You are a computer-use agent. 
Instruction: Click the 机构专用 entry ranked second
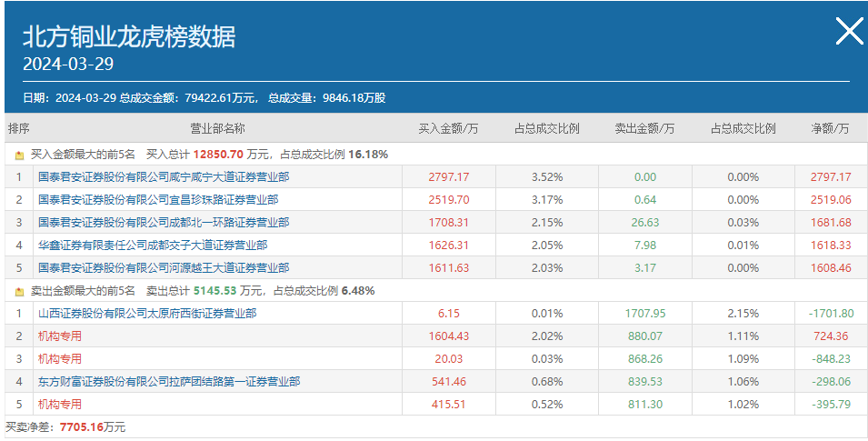tap(60, 336)
